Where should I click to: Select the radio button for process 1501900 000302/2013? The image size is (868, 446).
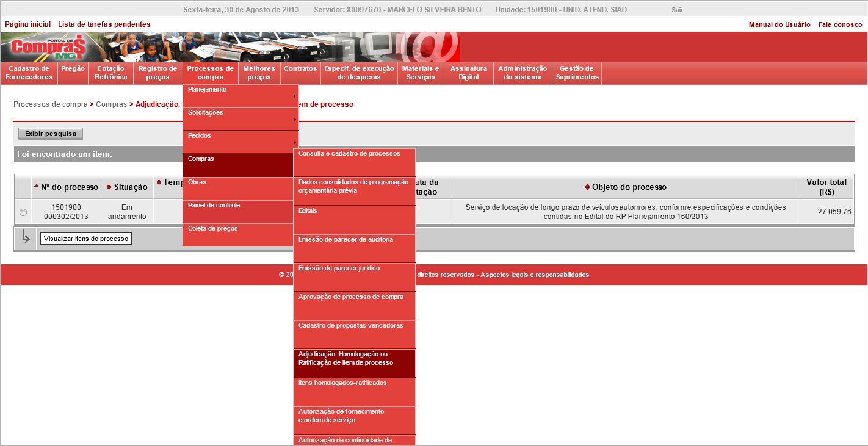[x=23, y=212]
